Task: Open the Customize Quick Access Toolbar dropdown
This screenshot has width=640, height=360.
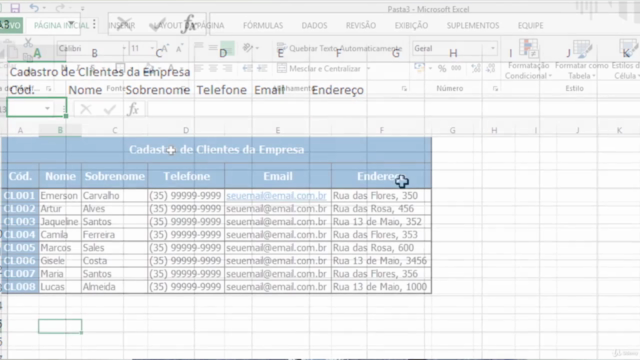Action: click(82, 8)
